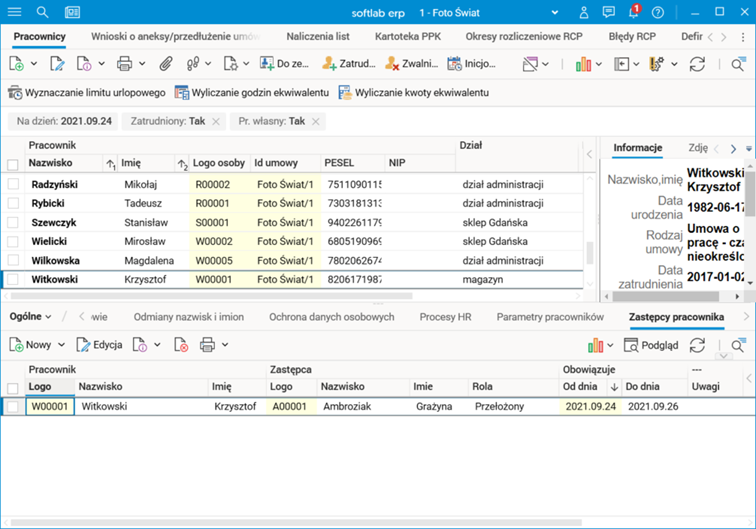Open the chat messages icon
Screen dimensions: 756x529
click(608, 12)
